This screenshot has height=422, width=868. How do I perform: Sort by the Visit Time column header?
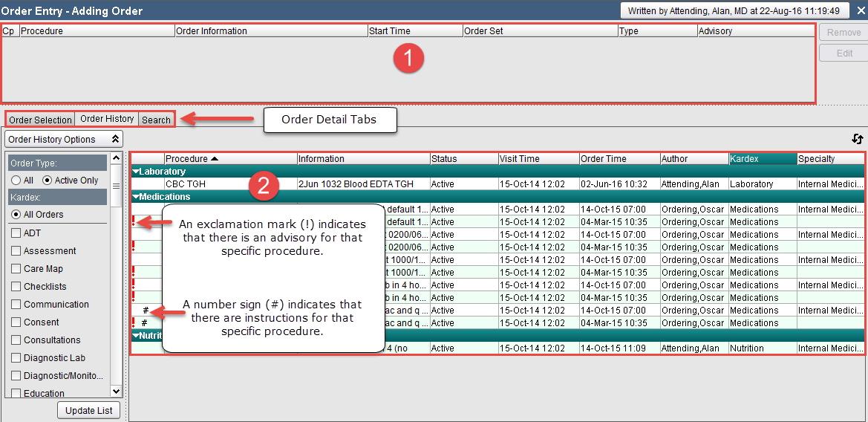click(538, 159)
